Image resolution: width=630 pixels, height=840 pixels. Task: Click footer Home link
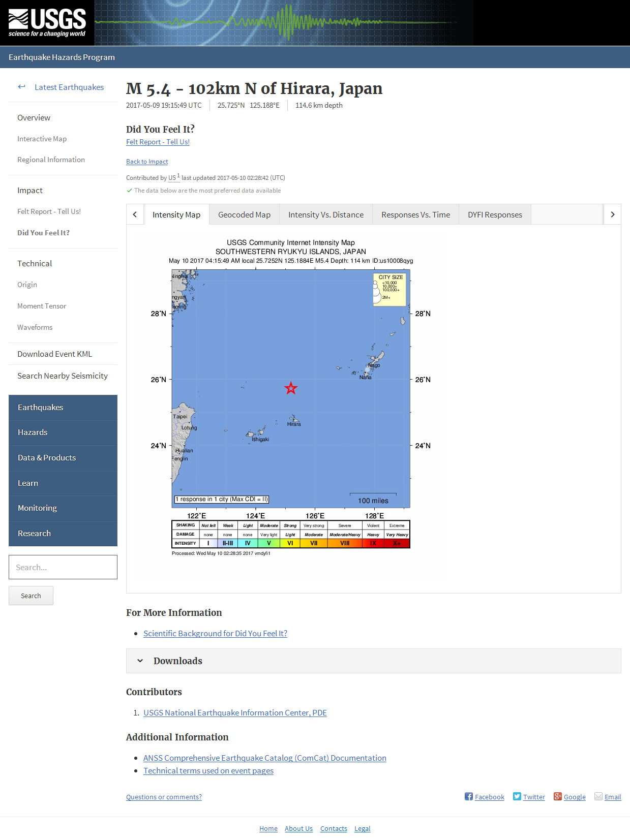268,828
